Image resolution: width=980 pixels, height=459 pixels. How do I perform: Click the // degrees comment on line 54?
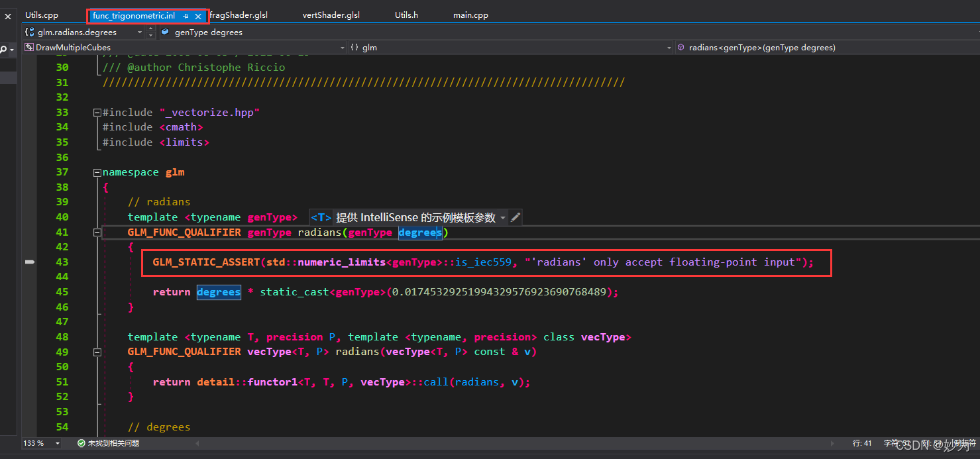click(x=159, y=427)
